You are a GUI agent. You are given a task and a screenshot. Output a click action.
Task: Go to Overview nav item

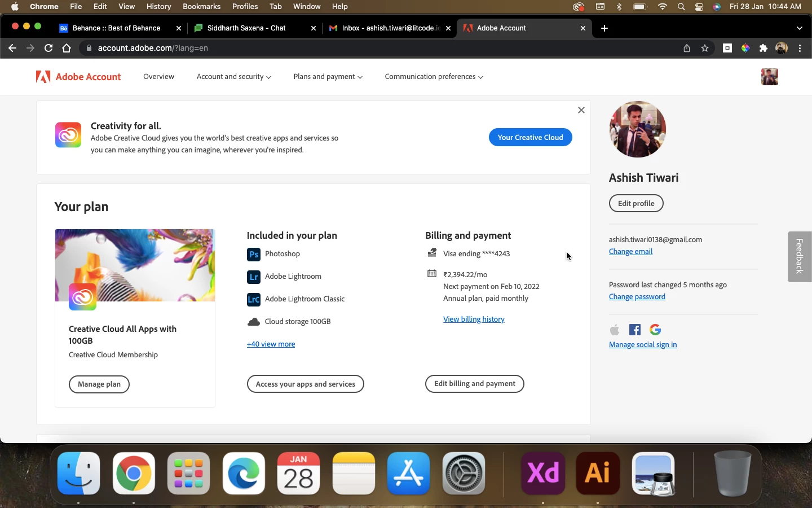(x=158, y=77)
